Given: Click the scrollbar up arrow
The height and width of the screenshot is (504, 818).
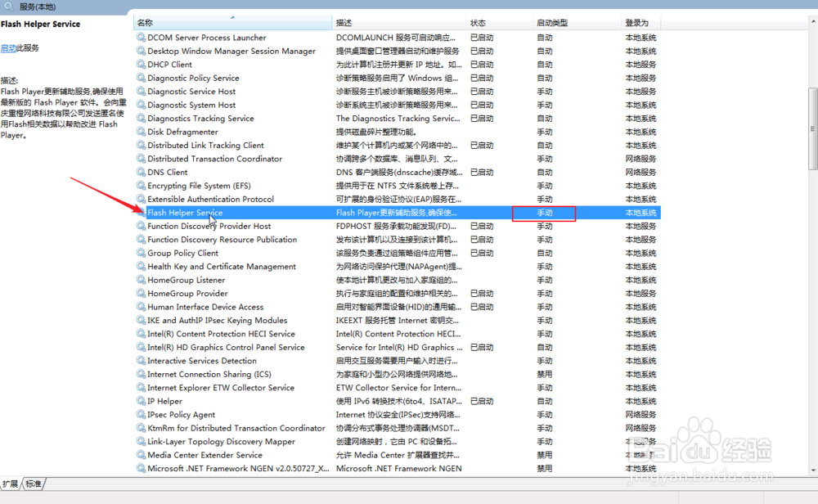Looking at the screenshot, I should [813, 21].
